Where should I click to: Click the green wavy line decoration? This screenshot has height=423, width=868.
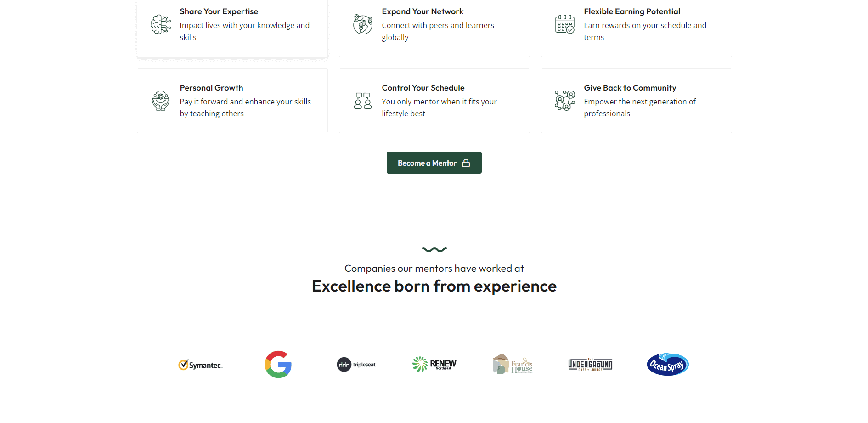pyautogui.click(x=434, y=250)
